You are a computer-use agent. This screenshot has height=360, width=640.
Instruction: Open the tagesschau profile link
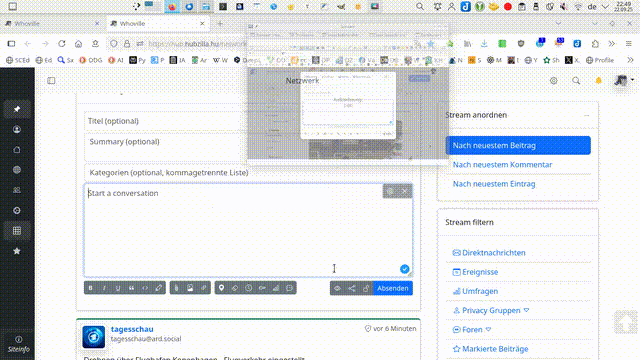pos(132,329)
